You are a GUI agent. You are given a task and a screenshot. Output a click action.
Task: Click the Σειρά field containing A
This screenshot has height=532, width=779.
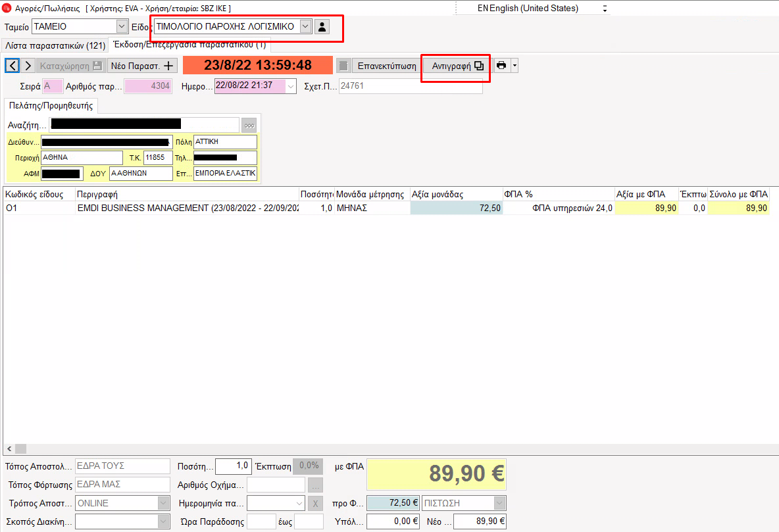pos(53,86)
